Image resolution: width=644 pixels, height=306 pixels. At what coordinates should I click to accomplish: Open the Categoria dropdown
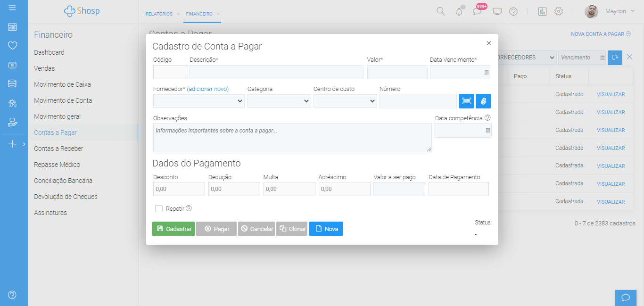pyautogui.click(x=279, y=101)
